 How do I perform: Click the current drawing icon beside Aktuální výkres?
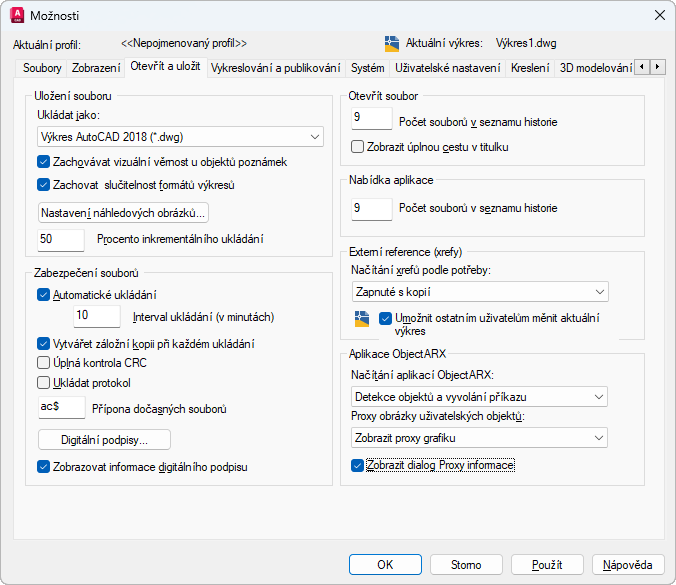pos(392,43)
